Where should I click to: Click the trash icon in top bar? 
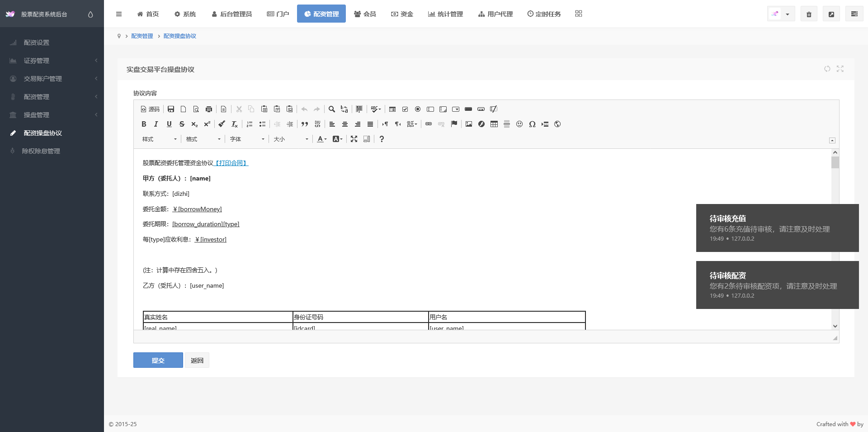click(x=809, y=14)
